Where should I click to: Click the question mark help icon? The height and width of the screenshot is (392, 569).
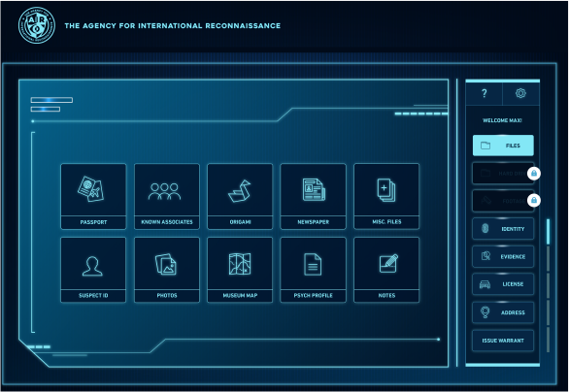[x=485, y=93]
